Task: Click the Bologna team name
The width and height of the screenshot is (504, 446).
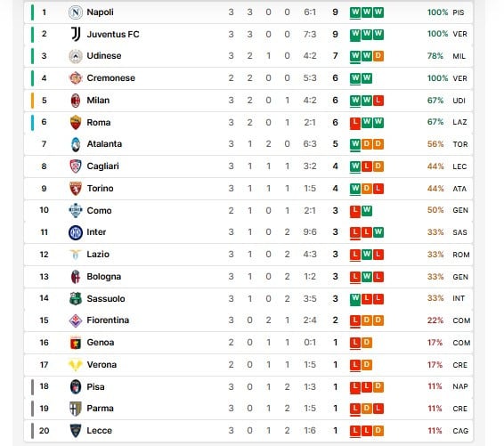Action: 104,277
